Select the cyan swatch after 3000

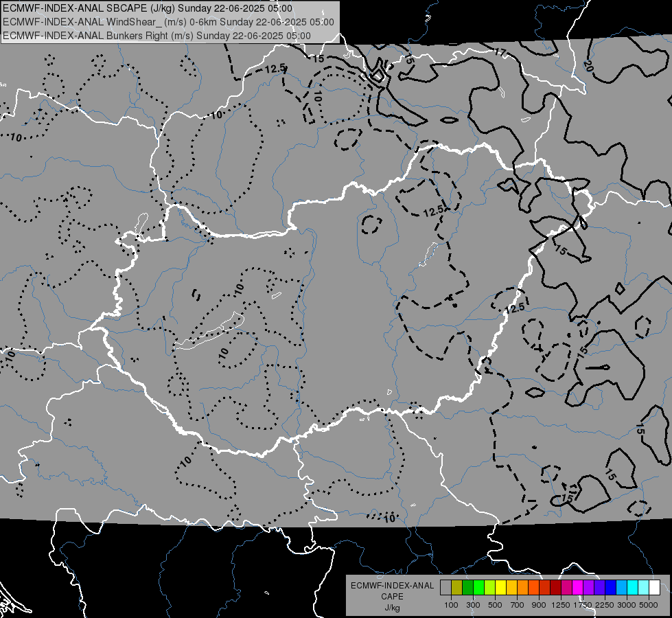[x=633, y=588]
